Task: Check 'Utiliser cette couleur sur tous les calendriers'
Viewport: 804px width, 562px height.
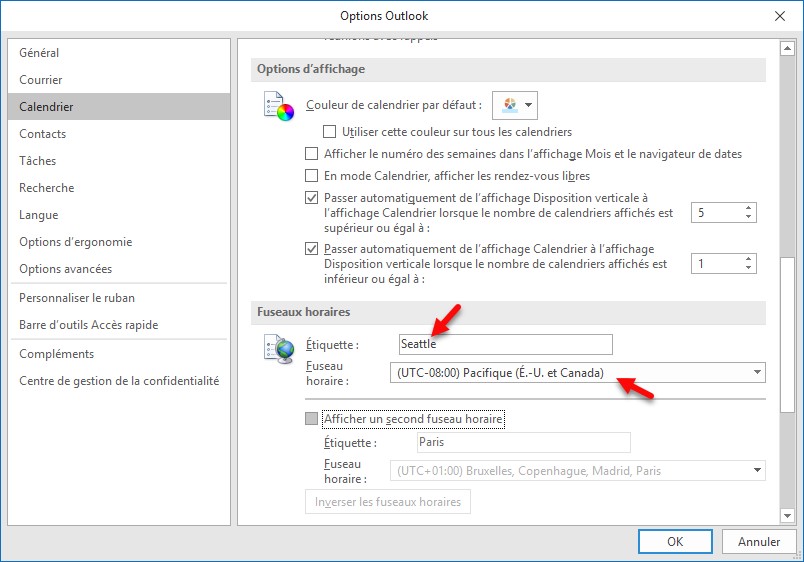Action: [329, 132]
